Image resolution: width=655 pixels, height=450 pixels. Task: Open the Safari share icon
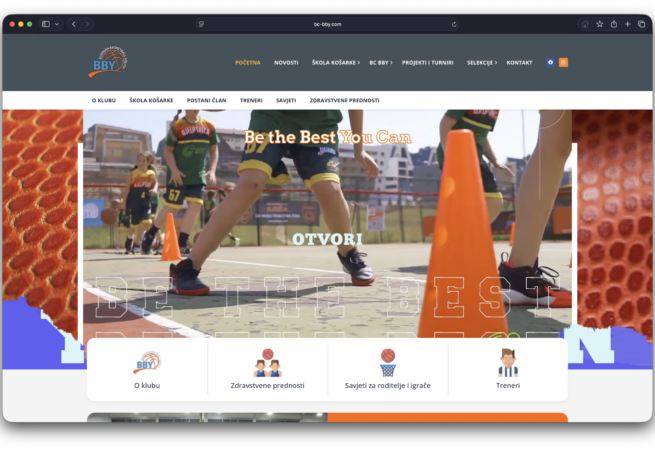click(613, 24)
